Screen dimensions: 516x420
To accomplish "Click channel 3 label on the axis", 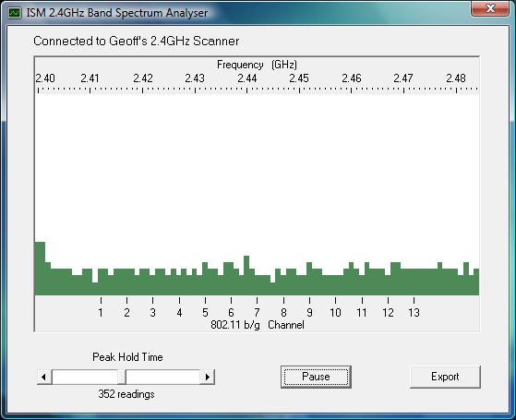I will tap(152, 312).
